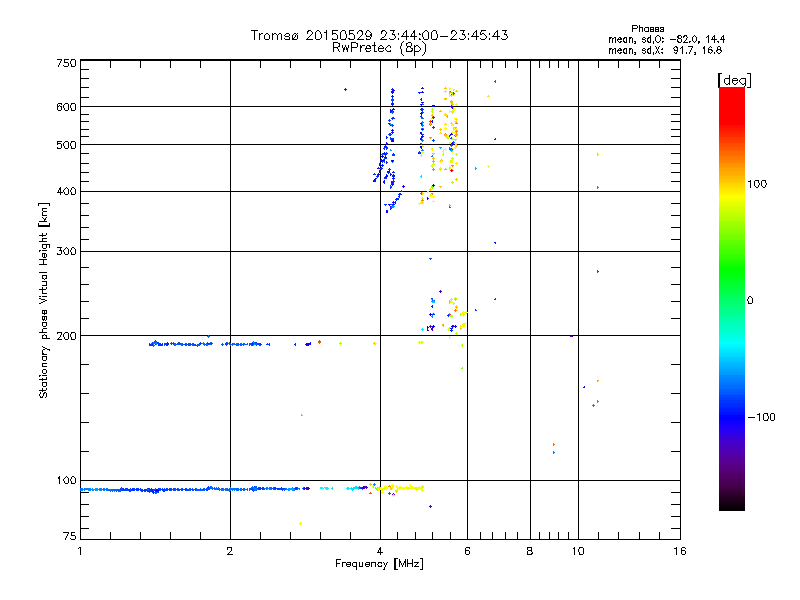Click the '400' y-axis tick label
Image resolution: width=800 pixels, height=600 pixels.
[x=66, y=192]
